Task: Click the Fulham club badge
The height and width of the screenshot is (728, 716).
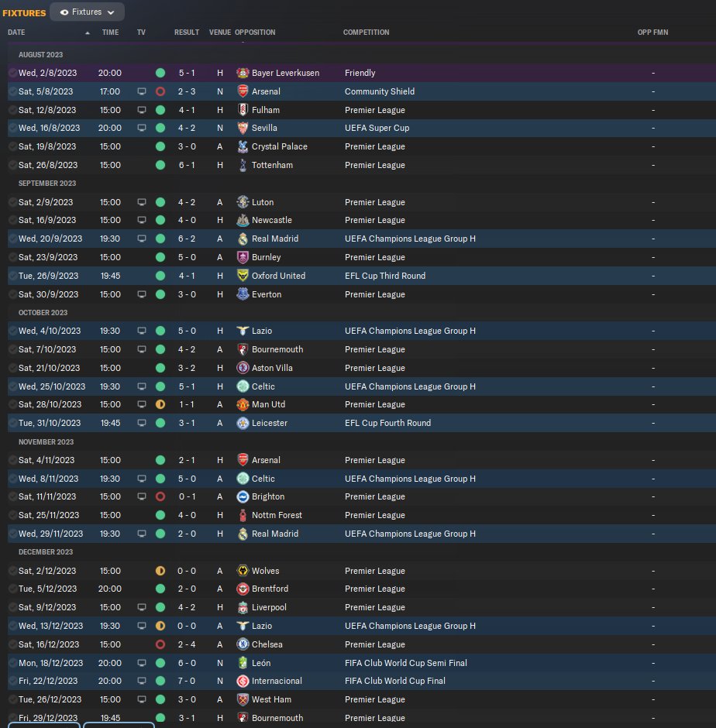Action: click(x=243, y=110)
